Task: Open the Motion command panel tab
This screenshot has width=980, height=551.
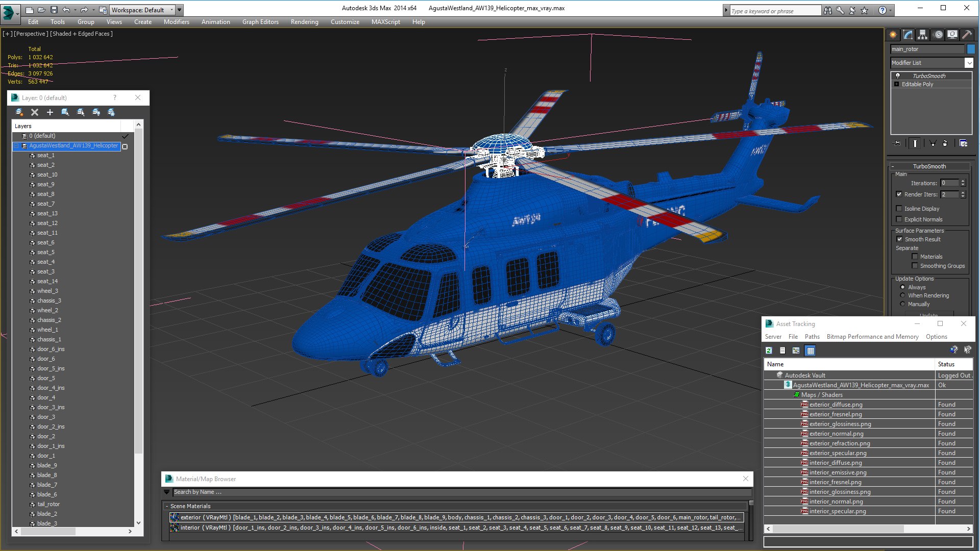Action: pos(938,35)
